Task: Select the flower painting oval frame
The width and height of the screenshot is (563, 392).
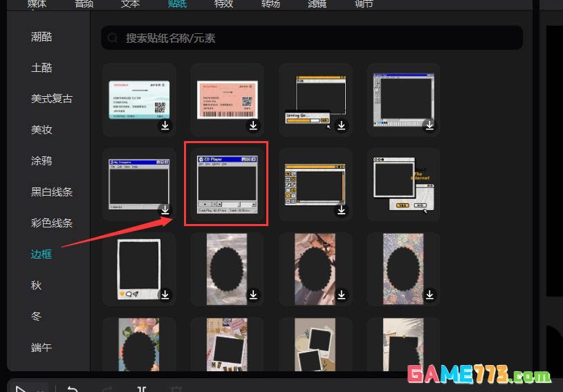Action: [139, 344]
